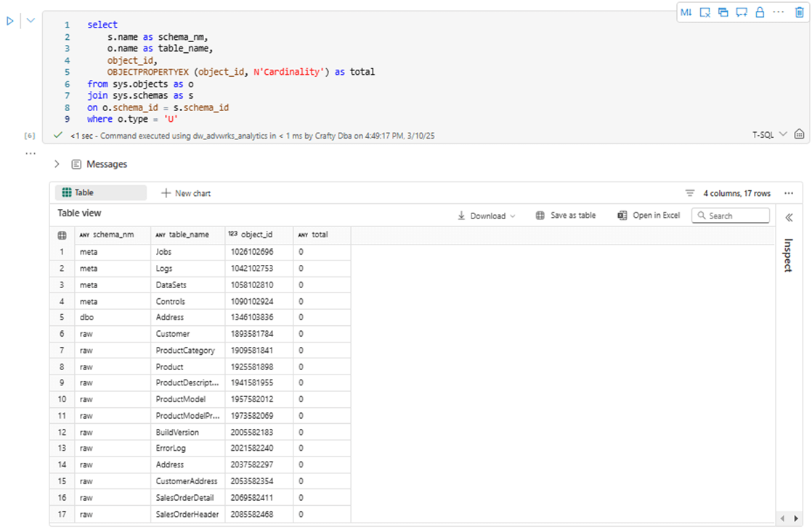Run the SQL cell
Screen dimensions: 812x532
click(x=10, y=21)
